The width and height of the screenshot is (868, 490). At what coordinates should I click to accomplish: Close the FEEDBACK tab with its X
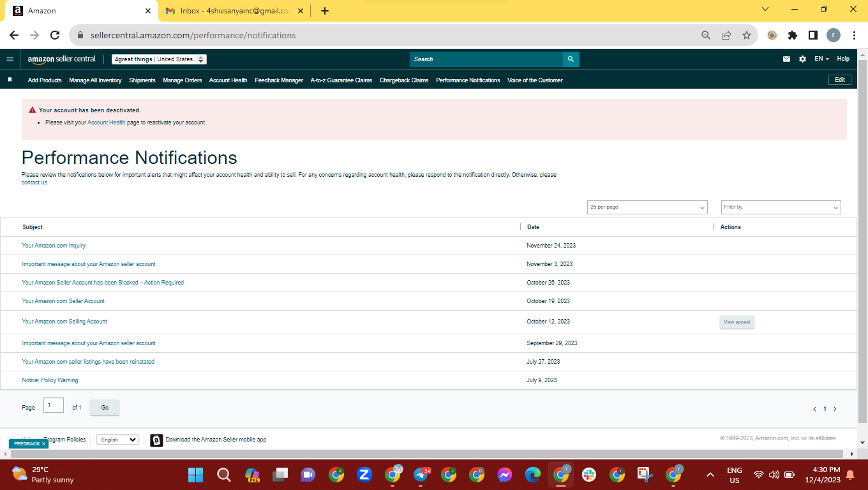click(x=43, y=443)
